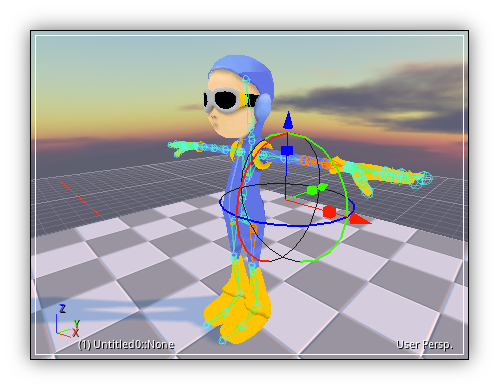Click the blue Z-axis arrow tip of the gizmo
Image resolution: width=499 pixels, height=390 pixels.
[288, 121]
